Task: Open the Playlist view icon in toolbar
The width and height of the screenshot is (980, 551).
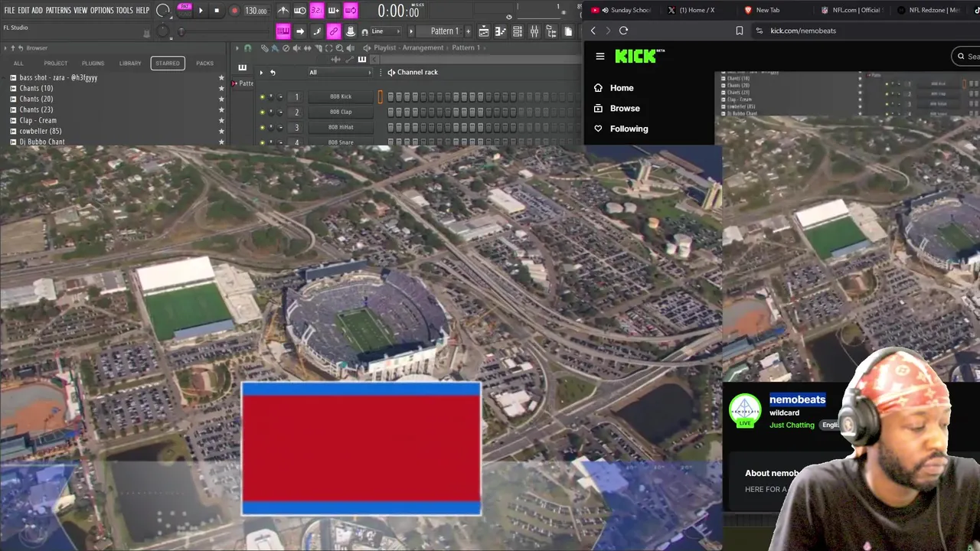Action: (484, 31)
